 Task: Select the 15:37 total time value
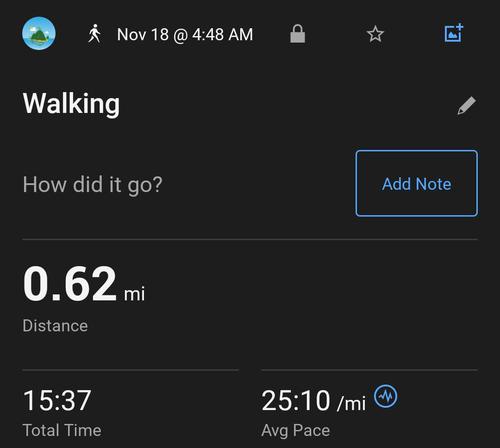(57, 400)
